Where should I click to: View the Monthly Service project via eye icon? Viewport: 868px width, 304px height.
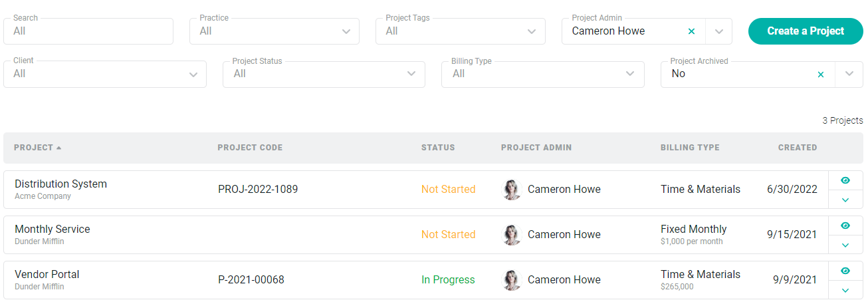click(x=845, y=226)
